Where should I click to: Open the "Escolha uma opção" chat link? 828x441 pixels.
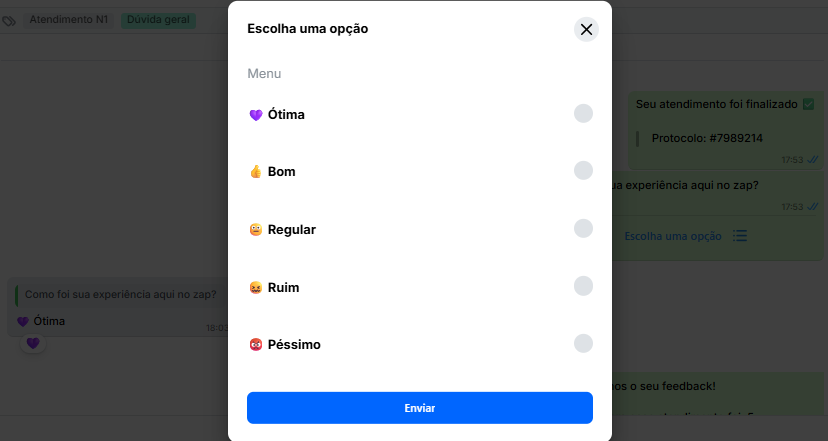[672, 236]
